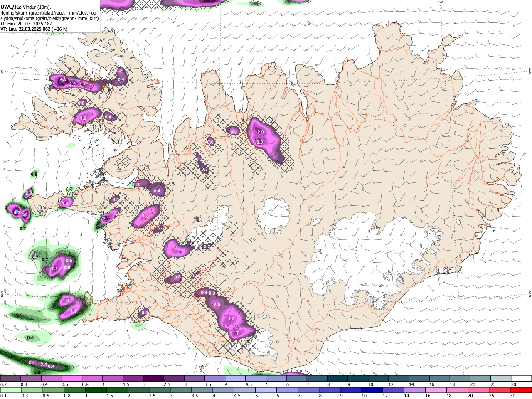
Task: Select the '1.7' value on the map
Action: click(x=236, y=333)
